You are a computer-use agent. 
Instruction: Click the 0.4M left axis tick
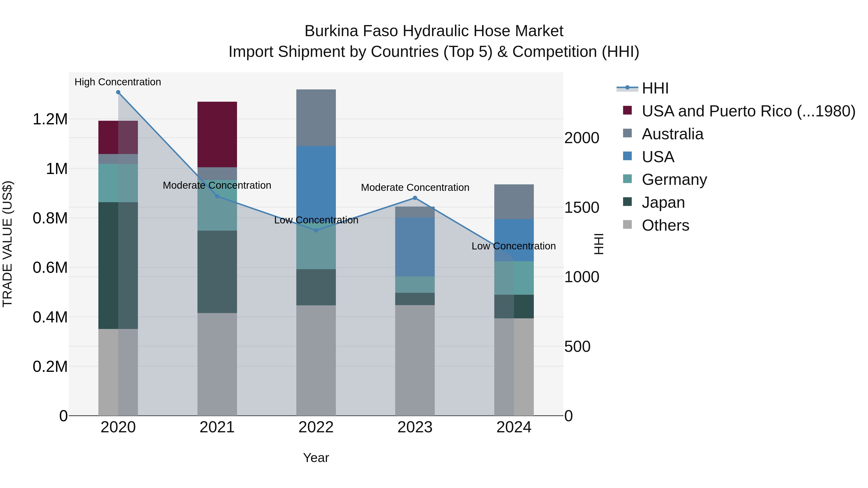(x=50, y=318)
